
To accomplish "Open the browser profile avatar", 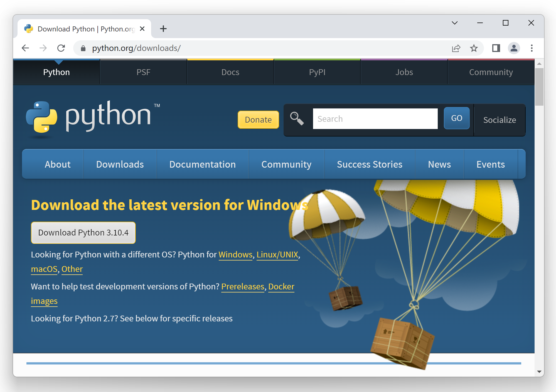I will pyautogui.click(x=514, y=48).
